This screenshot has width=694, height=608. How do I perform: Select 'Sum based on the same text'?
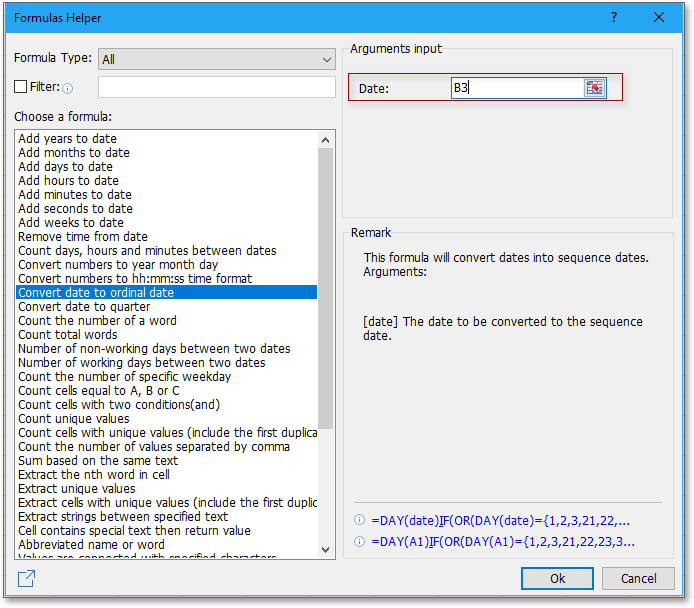coord(98,461)
